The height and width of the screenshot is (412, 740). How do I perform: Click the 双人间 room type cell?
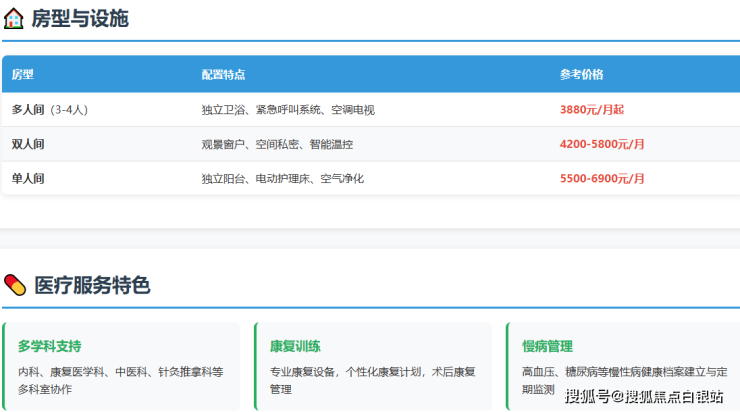pyautogui.click(x=28, y=144)
